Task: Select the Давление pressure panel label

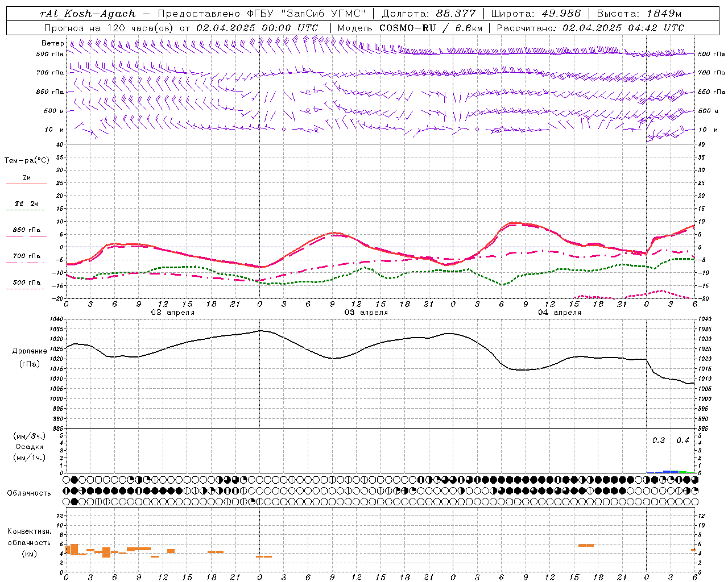Action: 30,351
